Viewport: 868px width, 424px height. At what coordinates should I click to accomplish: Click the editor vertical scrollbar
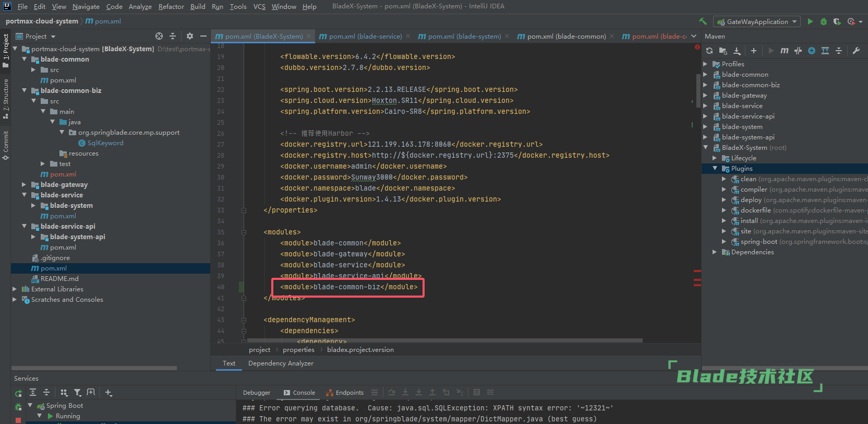pyautogui.click(x=698, y=91)
